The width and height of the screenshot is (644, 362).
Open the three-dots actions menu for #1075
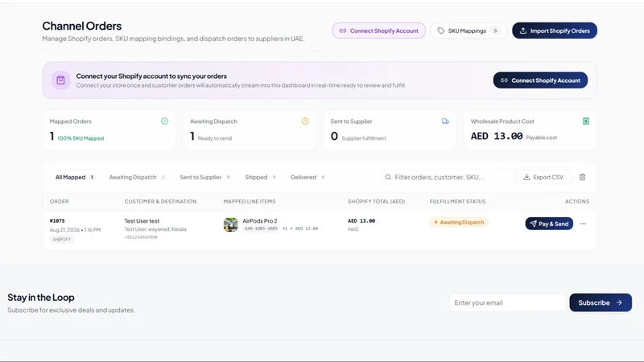[583, 224]
